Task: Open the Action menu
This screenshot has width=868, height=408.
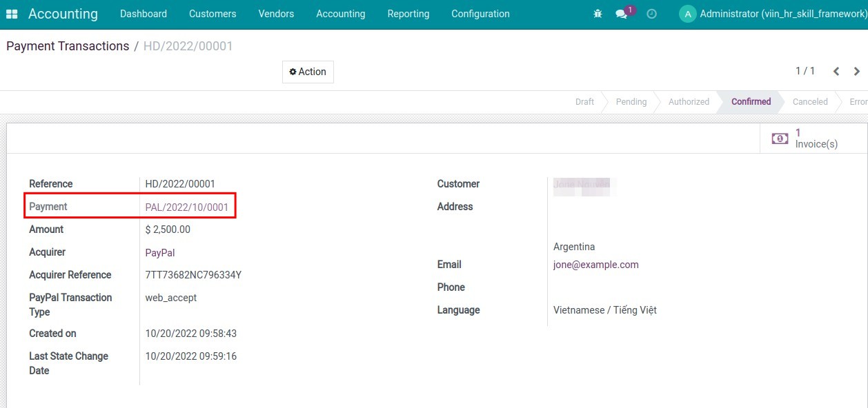Action: pyautogui.click(x=307, y=71)
